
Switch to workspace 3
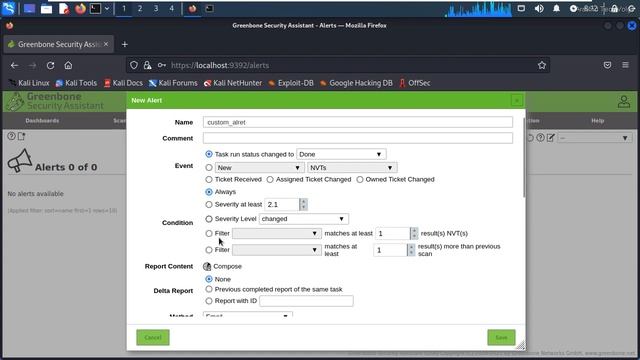[156, 8]
